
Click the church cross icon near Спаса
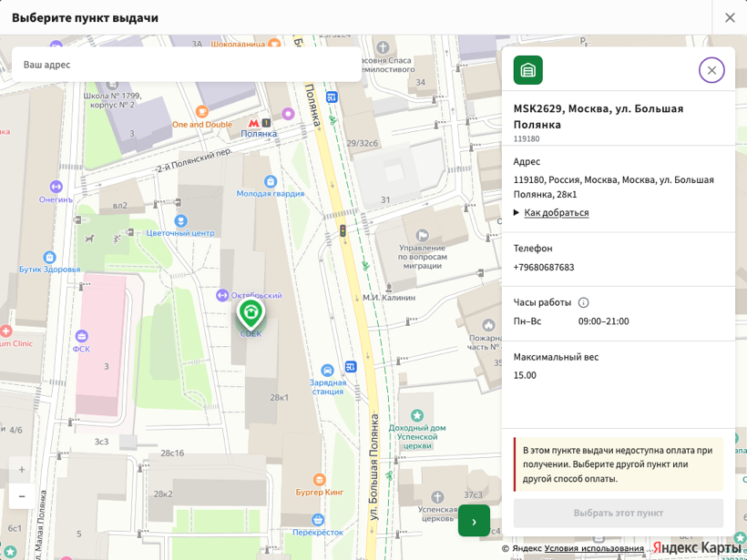[383, 47]
